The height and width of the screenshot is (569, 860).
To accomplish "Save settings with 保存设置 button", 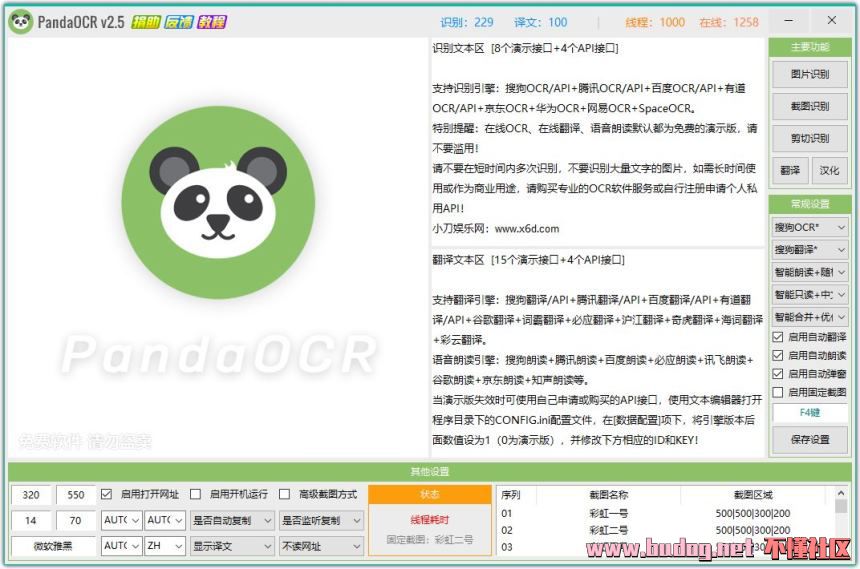I will [810, 440].
